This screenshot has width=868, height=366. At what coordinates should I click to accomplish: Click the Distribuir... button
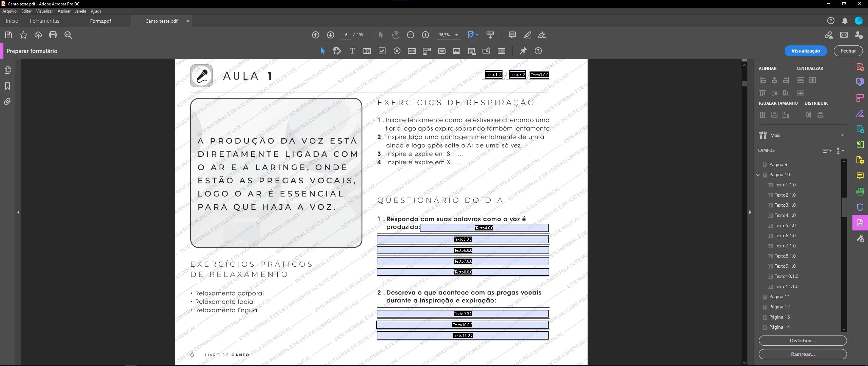803,341
